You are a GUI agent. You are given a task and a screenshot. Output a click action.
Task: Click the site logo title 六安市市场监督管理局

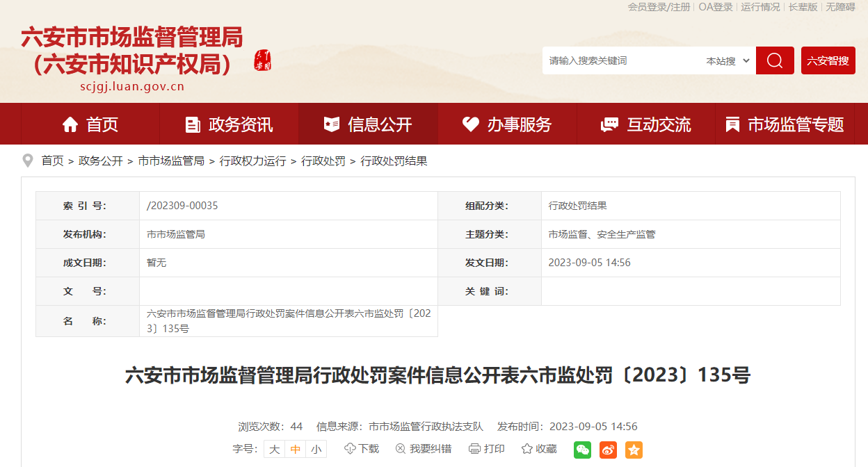pos(132,37)
